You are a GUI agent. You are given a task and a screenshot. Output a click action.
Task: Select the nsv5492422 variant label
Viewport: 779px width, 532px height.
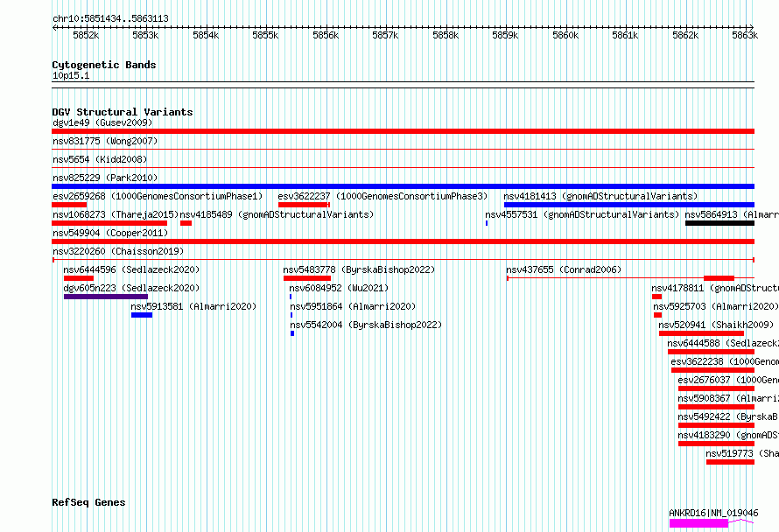[x=728, y=416]
